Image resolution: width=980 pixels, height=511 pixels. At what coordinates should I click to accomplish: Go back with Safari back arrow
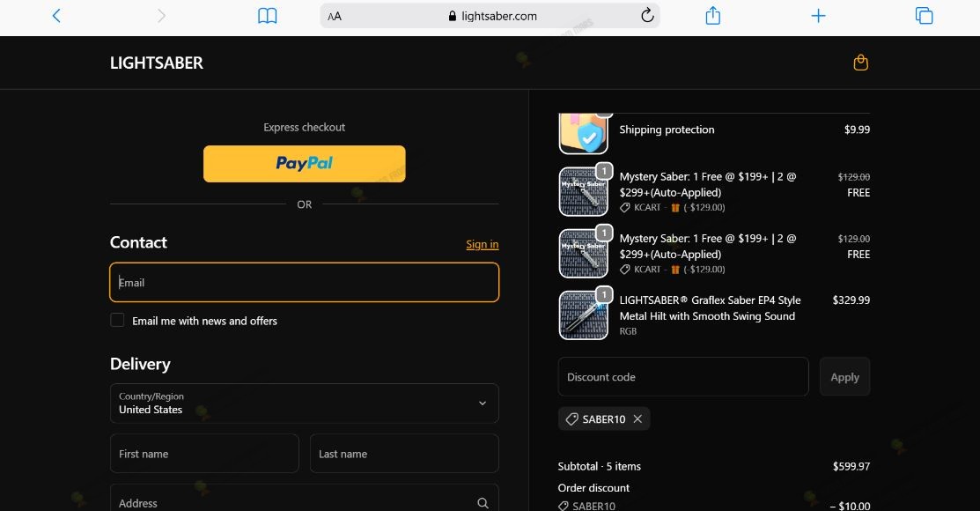[56, 16]
